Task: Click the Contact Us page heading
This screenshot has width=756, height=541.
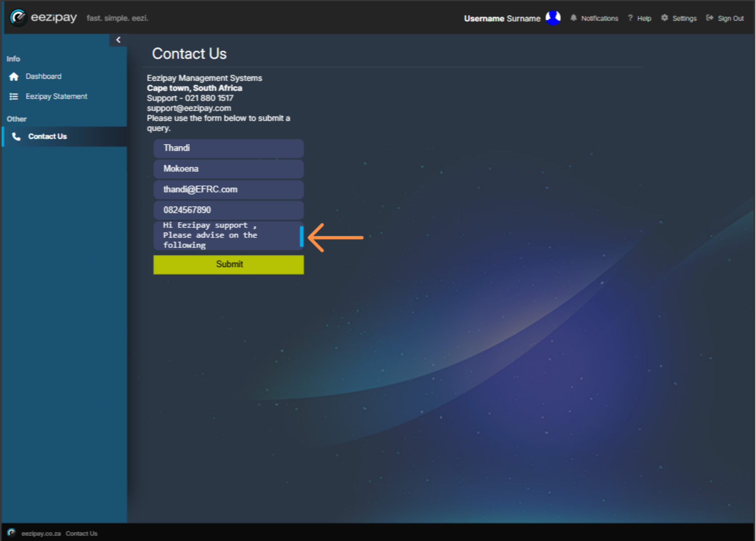Action: coord(190,54)
